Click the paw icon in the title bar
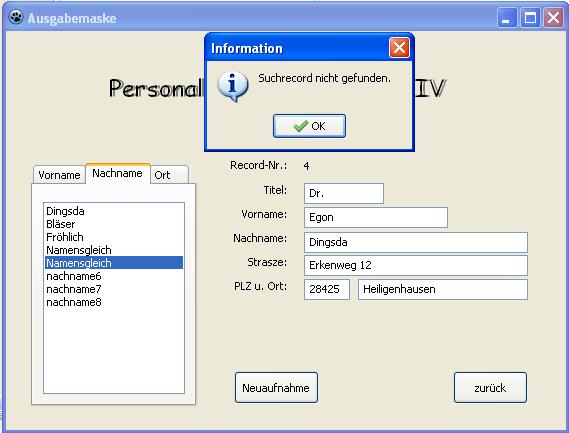Screen dimensions: 569x433 click(16, 17)
